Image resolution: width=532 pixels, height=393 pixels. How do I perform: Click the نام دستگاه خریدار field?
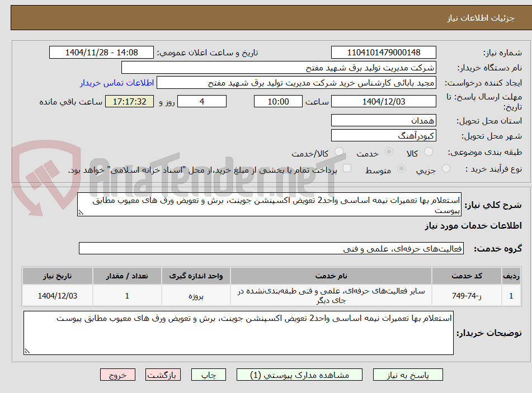[x=279, y=68]
